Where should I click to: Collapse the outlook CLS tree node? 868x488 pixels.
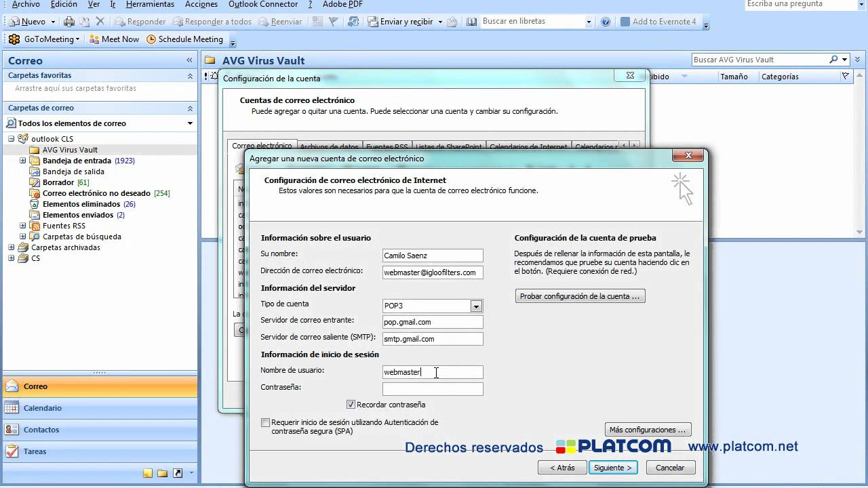tap(12, 139)
